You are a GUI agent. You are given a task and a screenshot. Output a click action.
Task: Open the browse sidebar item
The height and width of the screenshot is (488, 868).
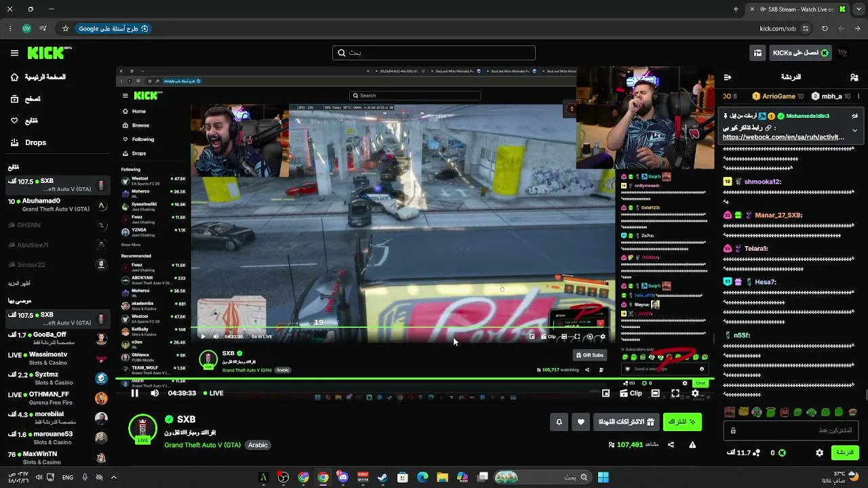(x=25, y=99)
